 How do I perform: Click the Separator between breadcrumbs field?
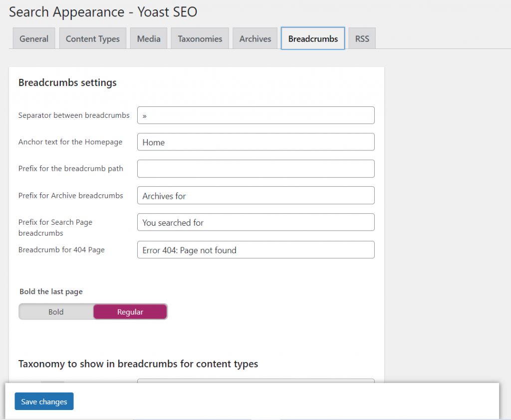256,115
